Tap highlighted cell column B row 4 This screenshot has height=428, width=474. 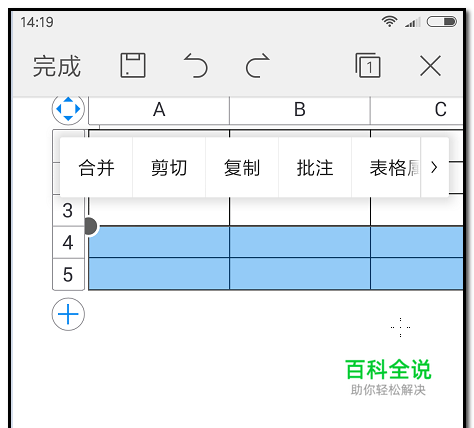point(300,242)
